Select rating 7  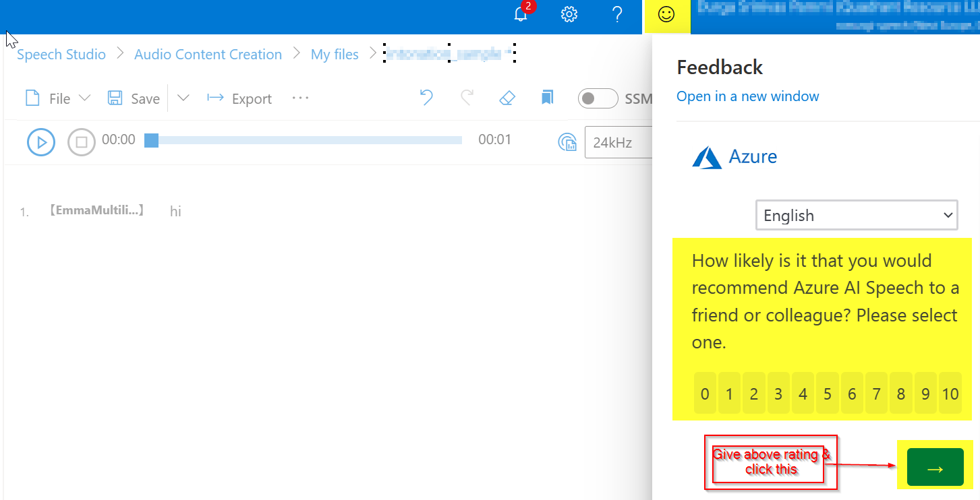pyautogui.click(x=876, y=394)
